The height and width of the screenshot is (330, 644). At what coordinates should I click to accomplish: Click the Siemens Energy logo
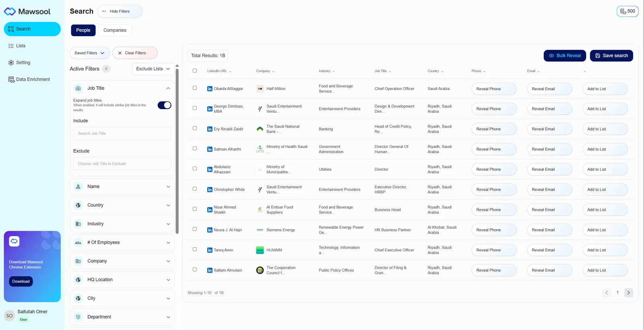pos(260,230)
